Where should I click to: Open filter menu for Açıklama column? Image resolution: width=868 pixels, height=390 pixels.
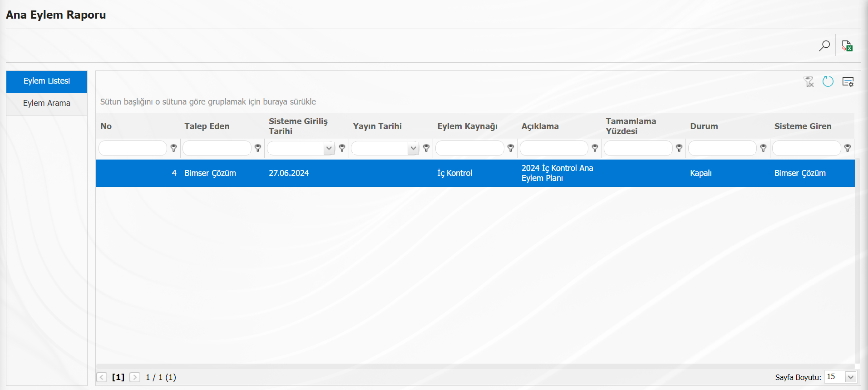(595, 148)
